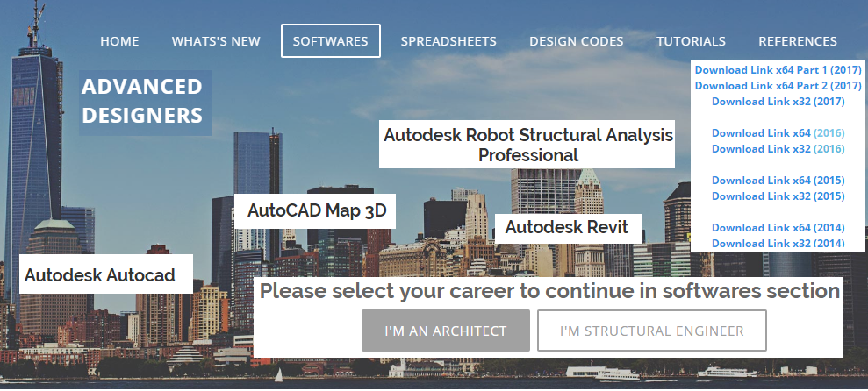Open the HOME navigation item

119,41
